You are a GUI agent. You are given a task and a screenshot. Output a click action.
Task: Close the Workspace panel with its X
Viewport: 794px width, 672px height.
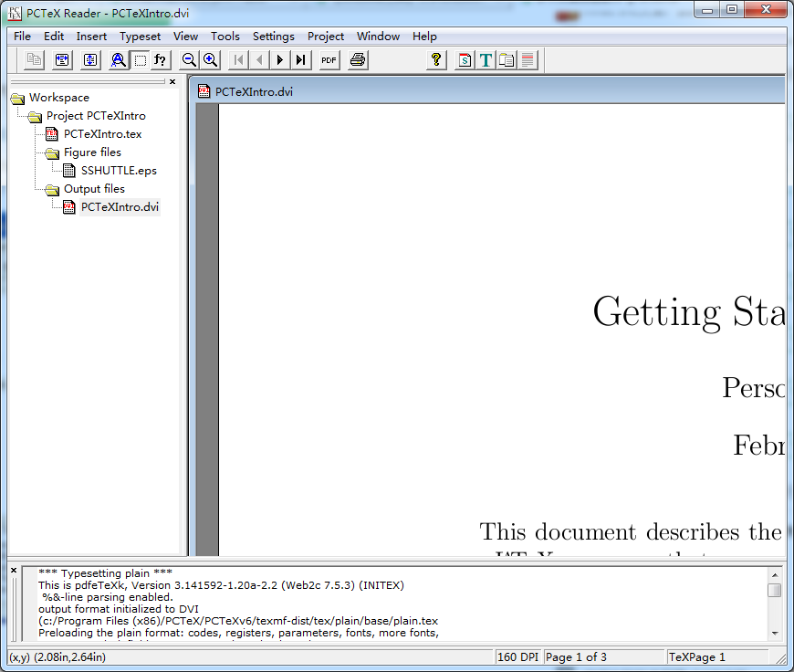click(x=172, y=81)
